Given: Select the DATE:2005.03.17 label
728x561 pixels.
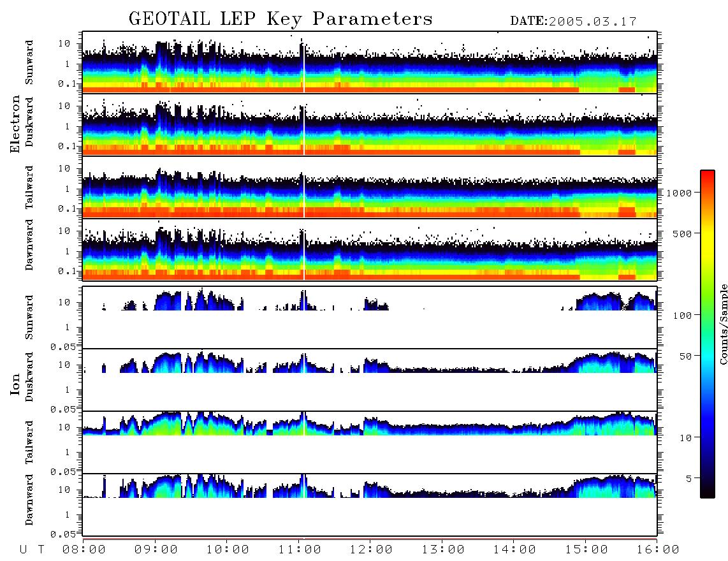Looking at the screenshot, I should pos(573,22).
